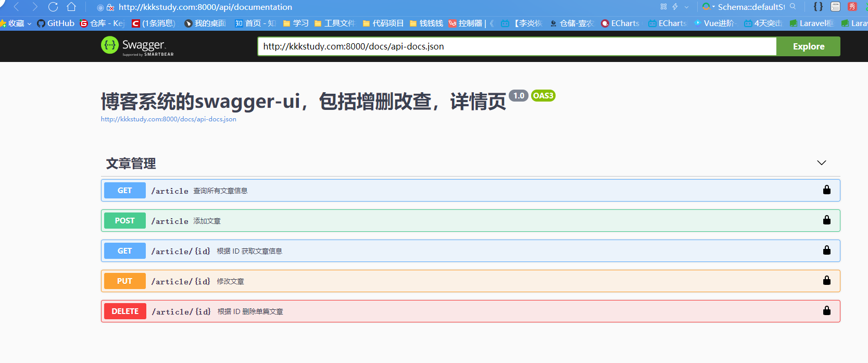Click the orange PUT method badge
Viewport: 868px width, 363px height.
pos(125,281)
